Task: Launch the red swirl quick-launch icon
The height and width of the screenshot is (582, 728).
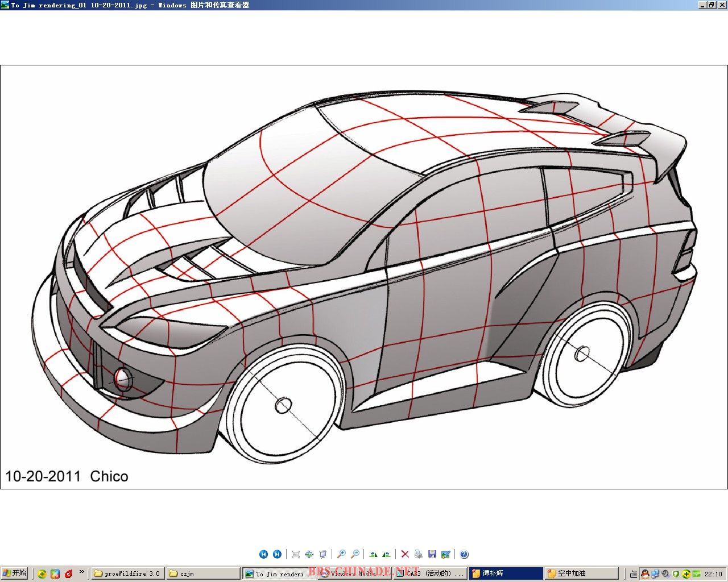Action: coord(69,574)
